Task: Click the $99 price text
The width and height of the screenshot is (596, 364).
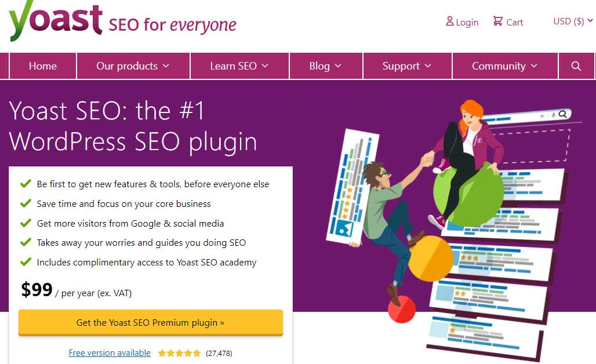Action: pos(37,290)
